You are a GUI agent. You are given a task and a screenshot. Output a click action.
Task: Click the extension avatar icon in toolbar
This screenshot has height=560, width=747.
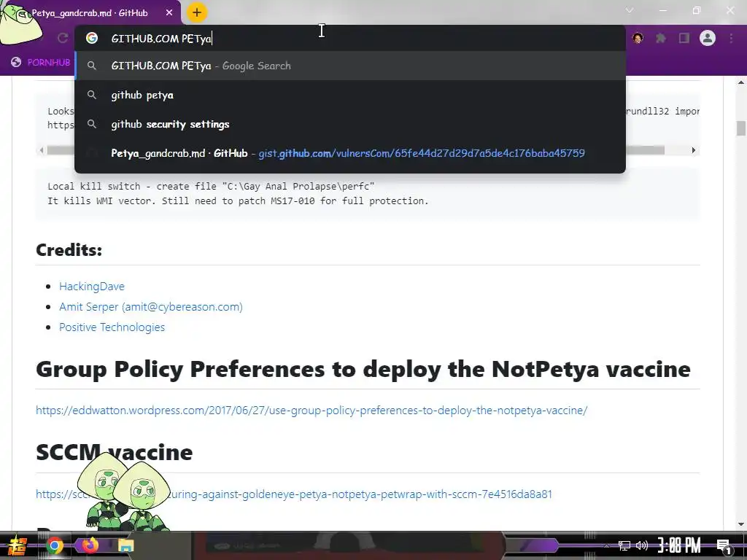coord(638,38)
